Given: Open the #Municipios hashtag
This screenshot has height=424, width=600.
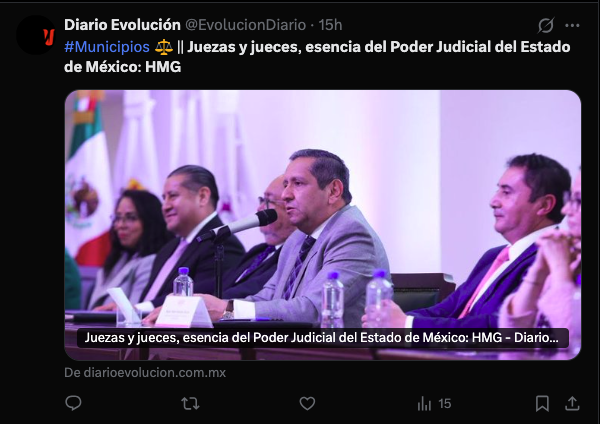Looking at the screenshot, I should coord(107,47).
